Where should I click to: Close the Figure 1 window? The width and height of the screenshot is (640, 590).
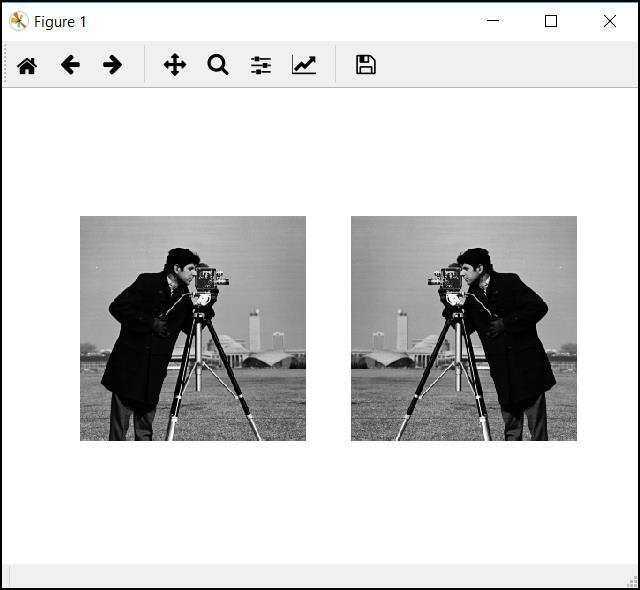point(610,21)
